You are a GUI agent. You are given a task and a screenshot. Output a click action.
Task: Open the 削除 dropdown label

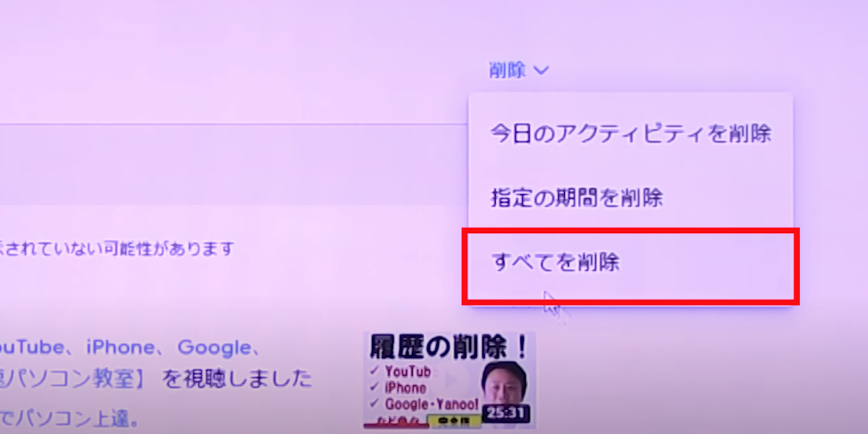tap(507, 71)
